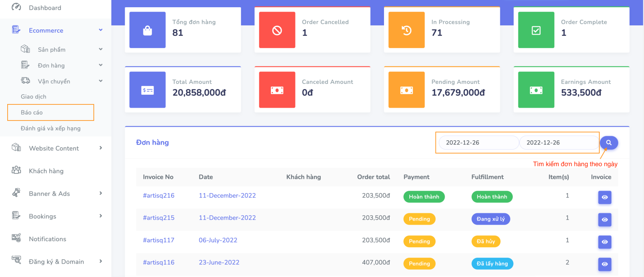
Task: Click the Khách hàng customers icon
Action: pos(16,170)
